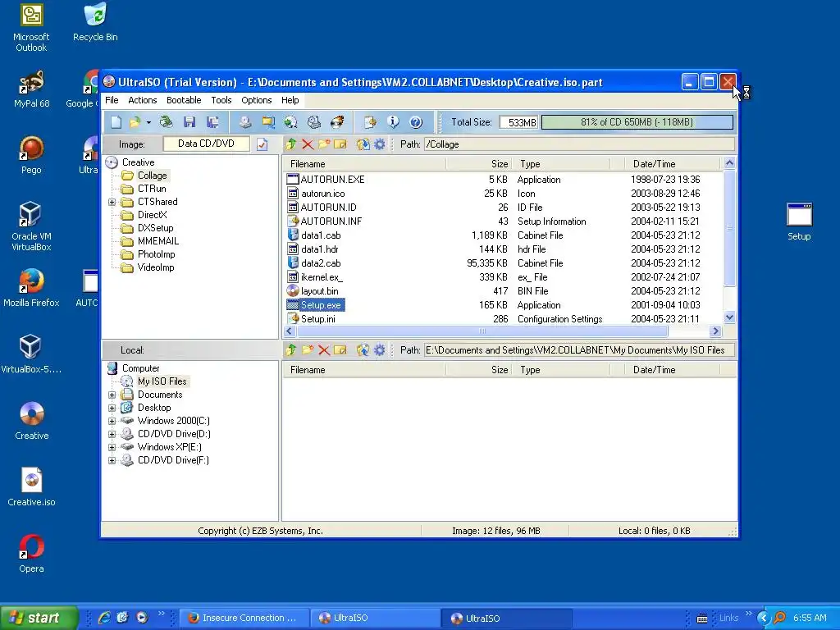The height and width of the screenshot is (630, 840).
Task: Click the Open folder toolbar icon
Action: point(135,122)
